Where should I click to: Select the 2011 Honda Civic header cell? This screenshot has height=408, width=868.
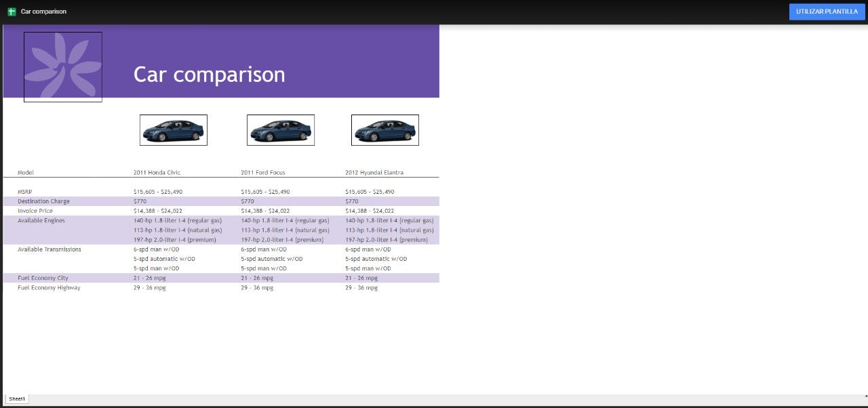click(x=157, y=173)
